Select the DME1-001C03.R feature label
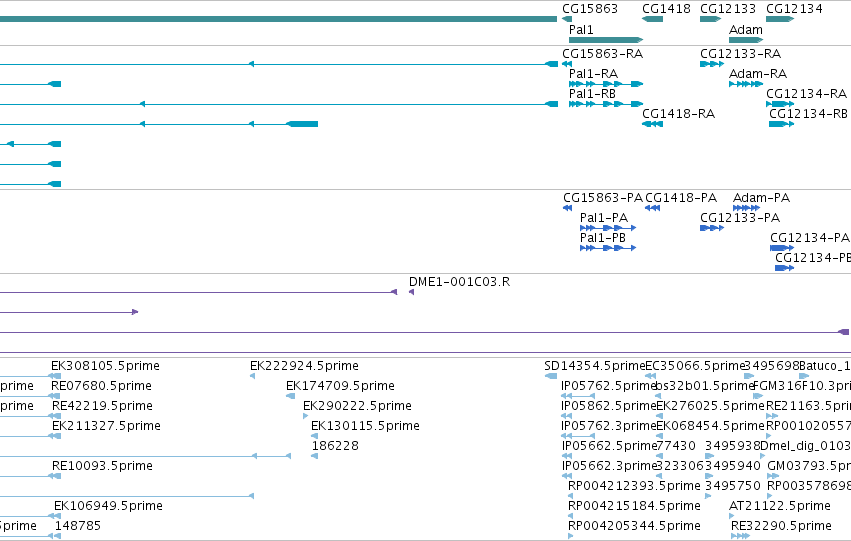 (459, 282)
